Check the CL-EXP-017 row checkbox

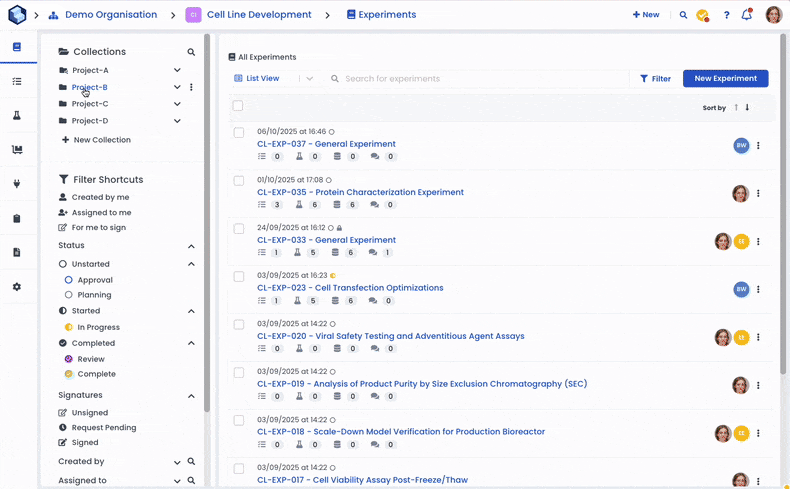pos(239,468)
